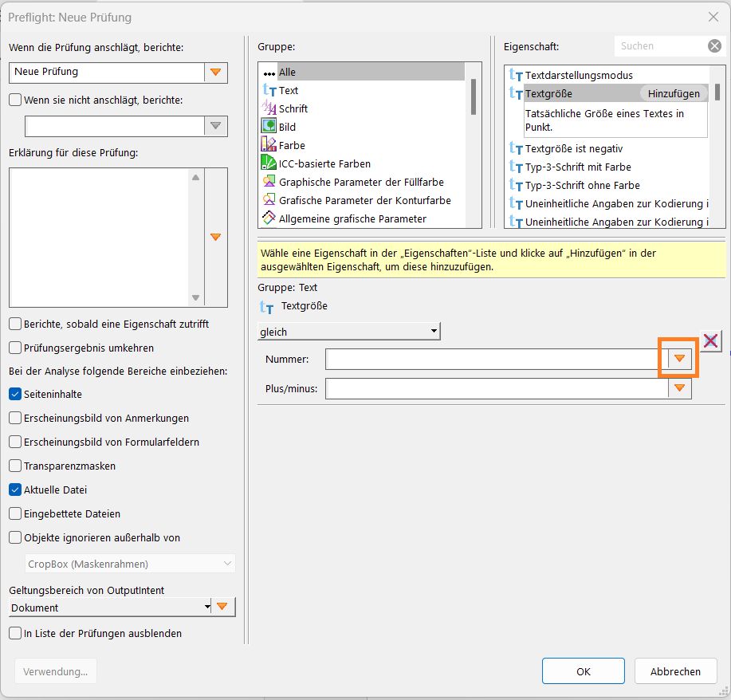Click into the Nummer input field

point(497,359)
